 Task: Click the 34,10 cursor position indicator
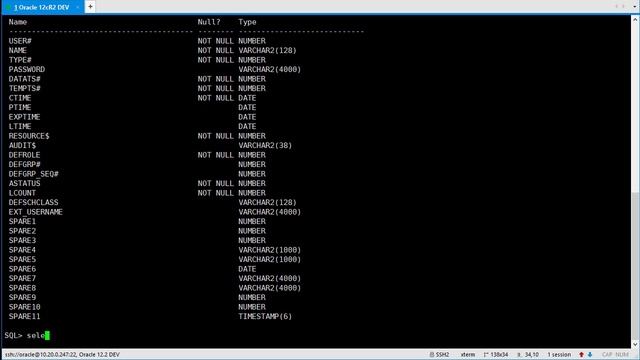pos(528,355)
